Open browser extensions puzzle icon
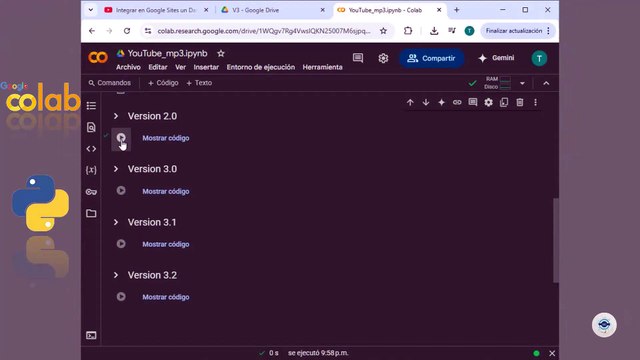 (x=408, y=31)
